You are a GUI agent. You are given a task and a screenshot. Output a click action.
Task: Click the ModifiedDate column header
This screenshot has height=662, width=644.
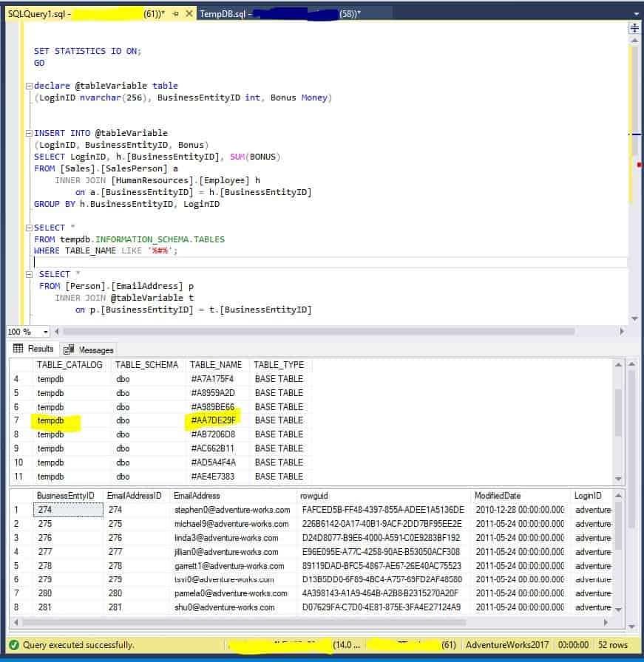[498, 496]
